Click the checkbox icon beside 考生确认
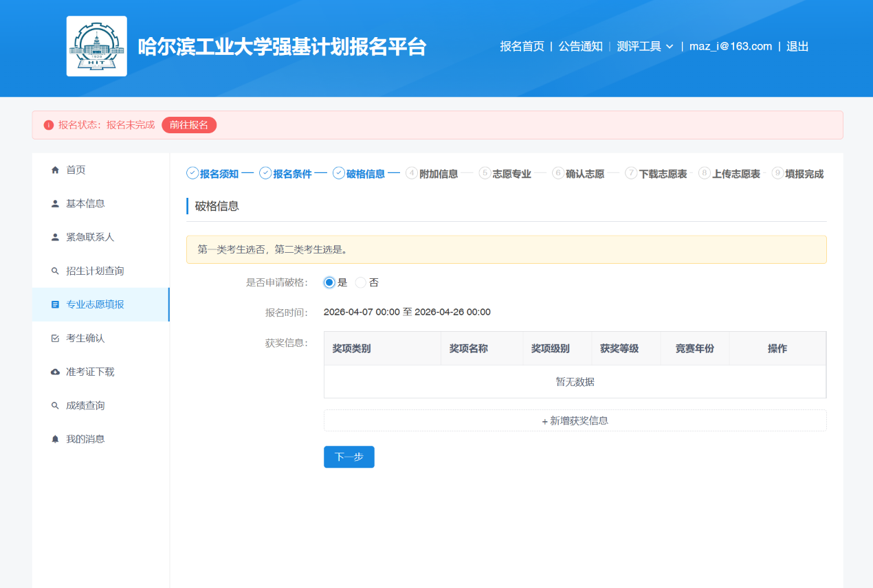This screenshot has width=873, height=588. point(55,338)
